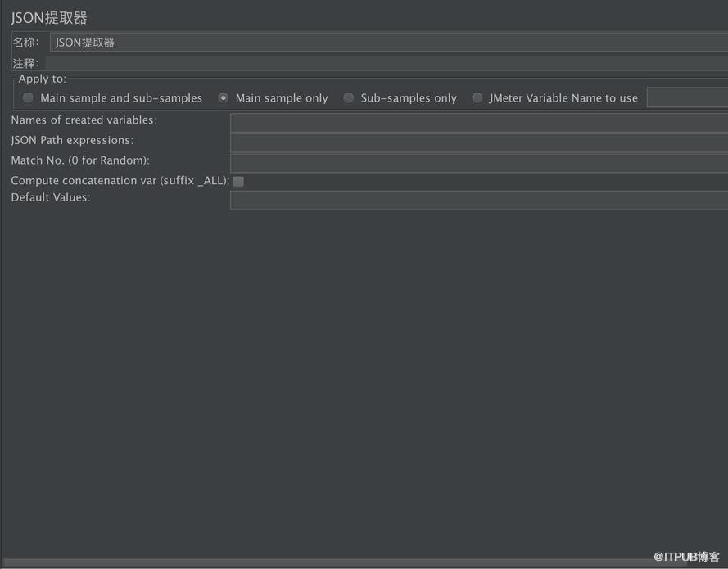Click the 注释 comment input field

387,63
